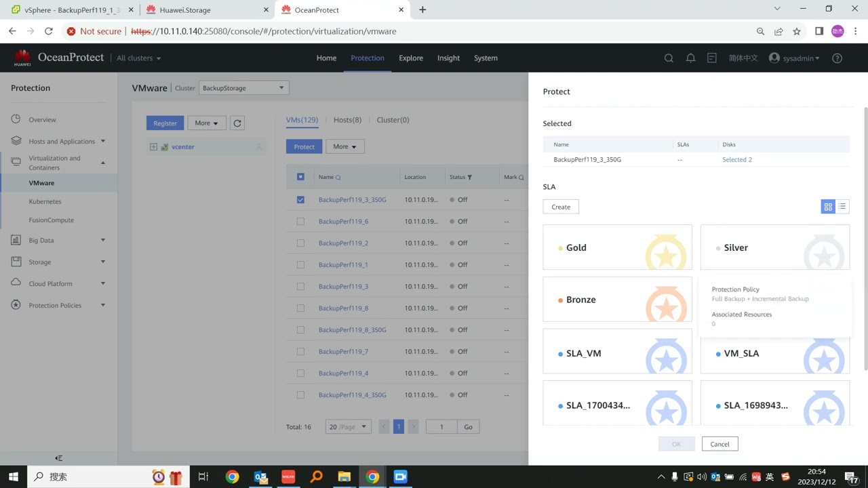Click the Cancel button
The image size is (868, 488).
[x=719, y=444]
